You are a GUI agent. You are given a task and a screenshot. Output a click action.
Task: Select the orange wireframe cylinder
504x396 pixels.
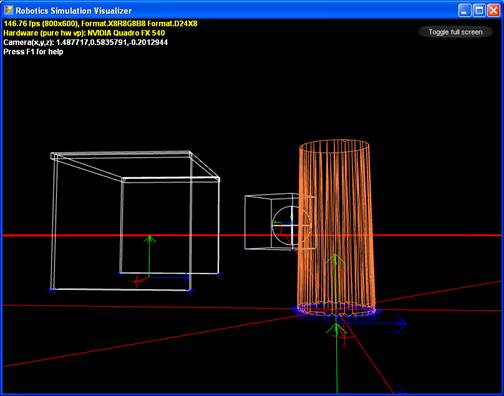coord(336,227)
